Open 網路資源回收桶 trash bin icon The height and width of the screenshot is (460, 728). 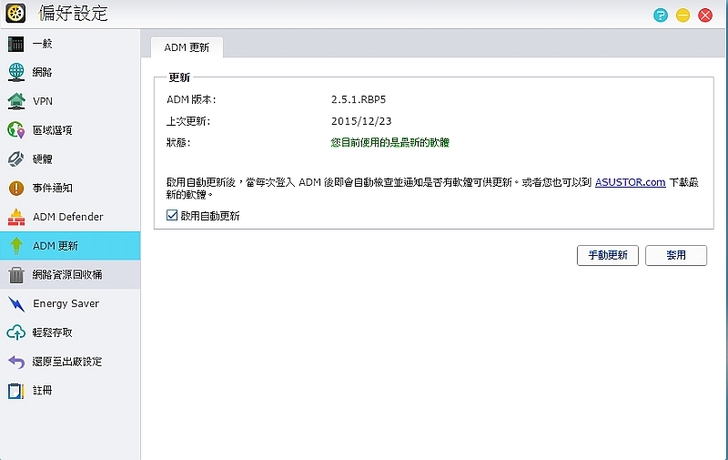tap(16, 274)
